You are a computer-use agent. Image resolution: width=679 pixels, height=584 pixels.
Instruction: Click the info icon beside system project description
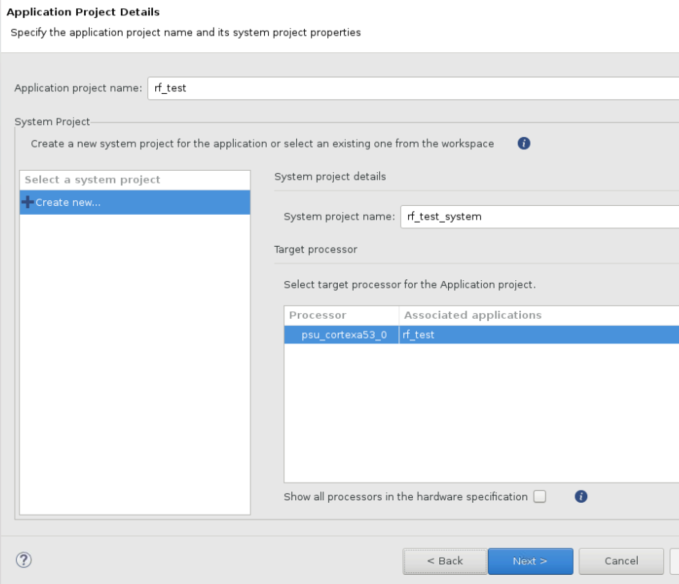tap(524, 144)
